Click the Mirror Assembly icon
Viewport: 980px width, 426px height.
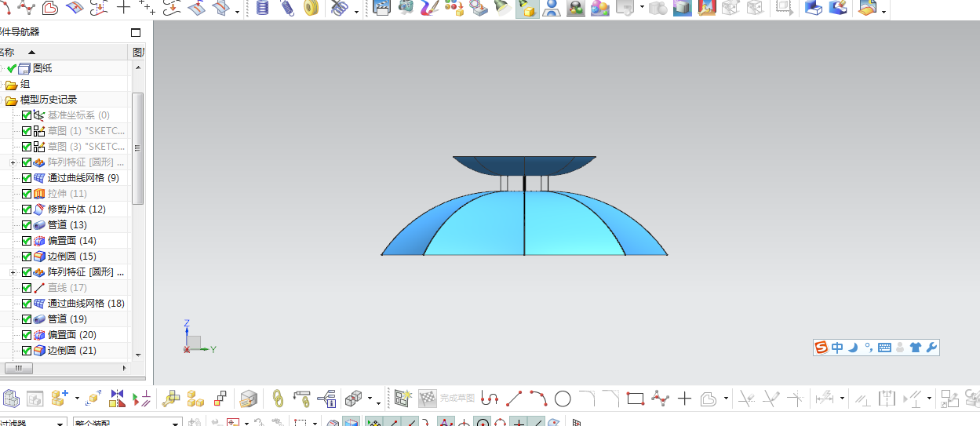(118, 399)
